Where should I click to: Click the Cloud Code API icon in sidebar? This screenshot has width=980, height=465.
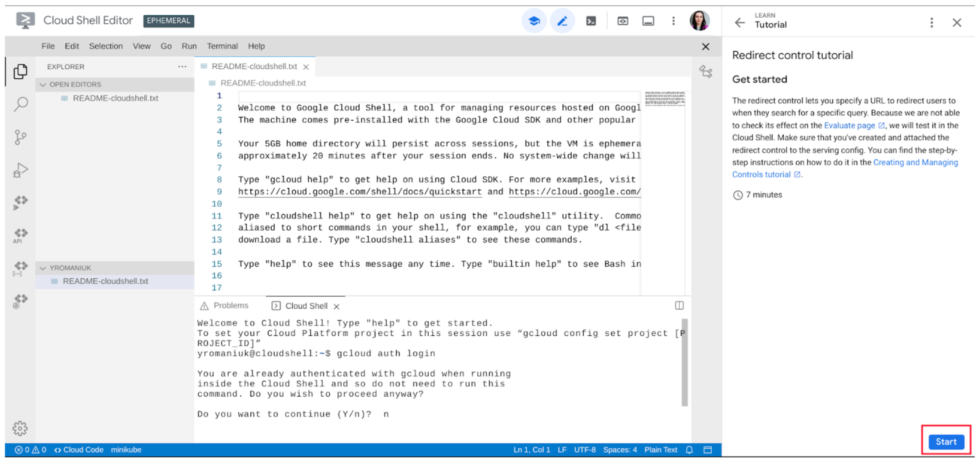[x=21, y=235]
